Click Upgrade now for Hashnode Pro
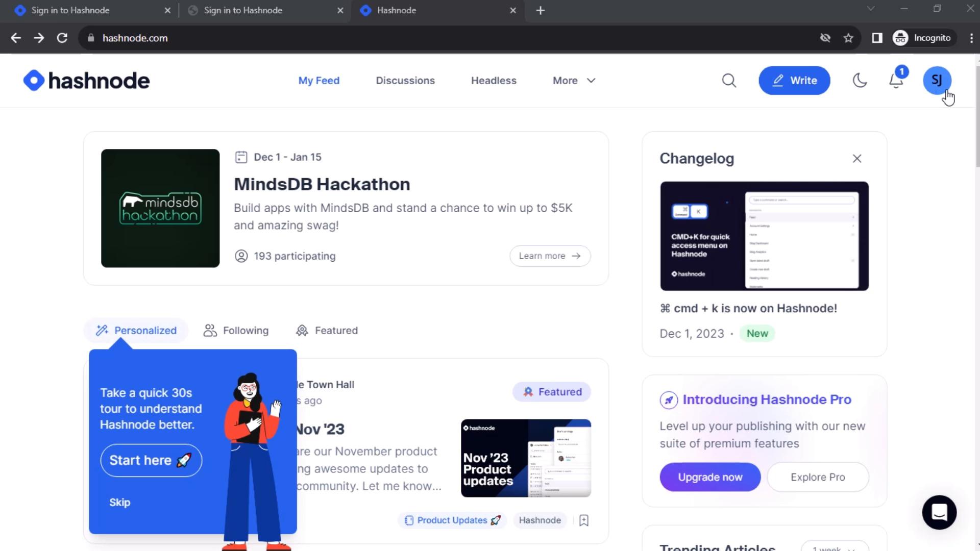This screenshot has height=551, width=980. click(x=710, y=477)
